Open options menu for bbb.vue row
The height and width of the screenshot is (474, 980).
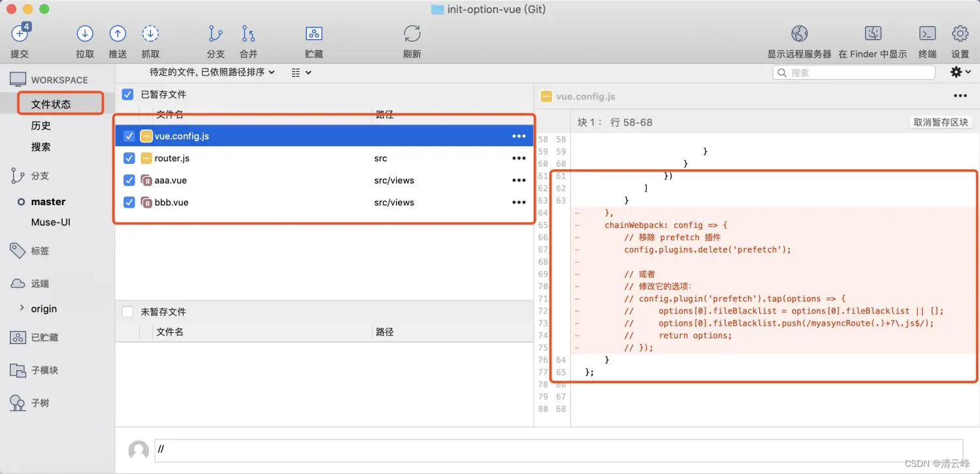point(519,202)
